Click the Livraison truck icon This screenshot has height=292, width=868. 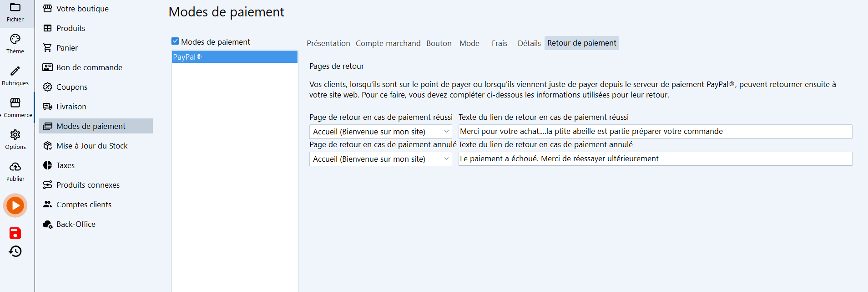(47, 107)
